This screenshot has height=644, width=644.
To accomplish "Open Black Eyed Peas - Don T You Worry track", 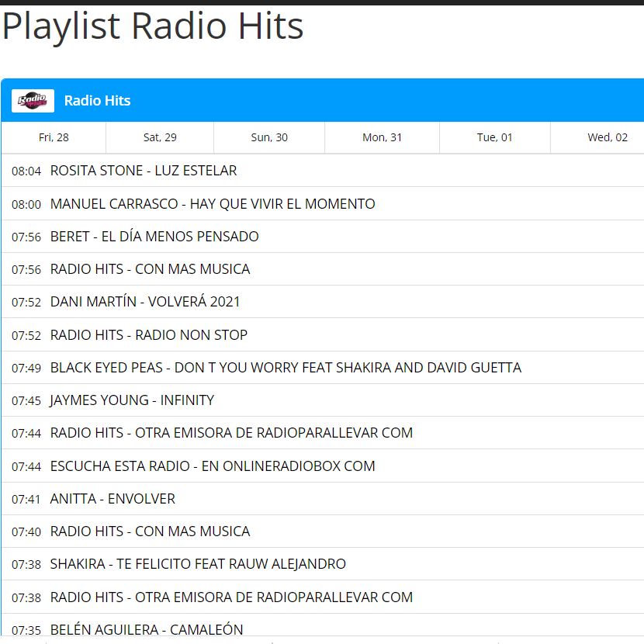I will [x=286, y=368].
